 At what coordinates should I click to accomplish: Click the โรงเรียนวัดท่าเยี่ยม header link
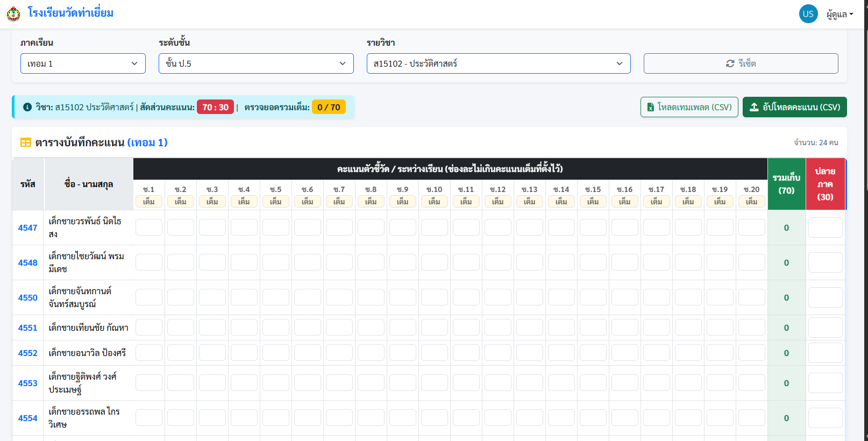click(70, 13)
